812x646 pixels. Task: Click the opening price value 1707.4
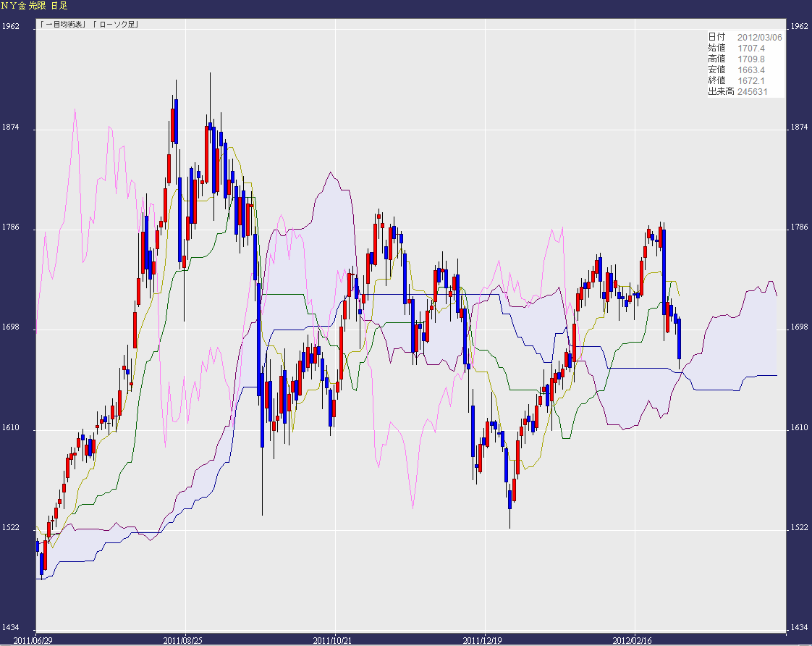[751, 48]
